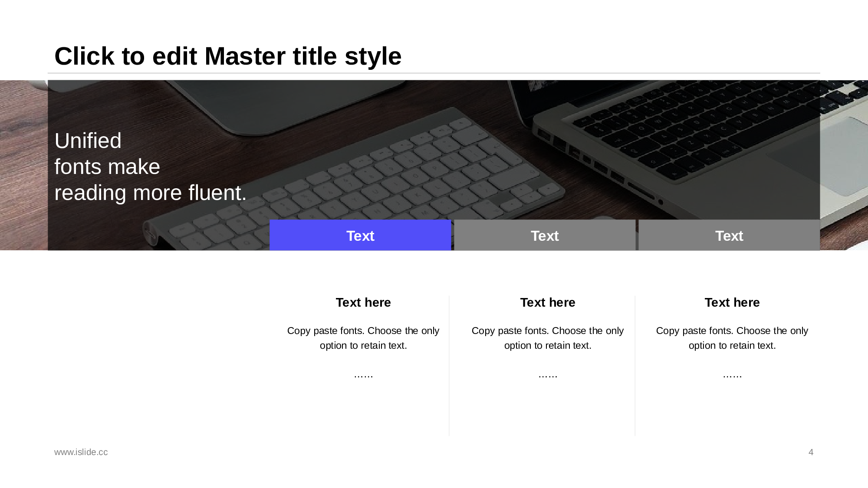868x488 pixels.
Task: Click the ellipsis under the left column
Action: 363,375
